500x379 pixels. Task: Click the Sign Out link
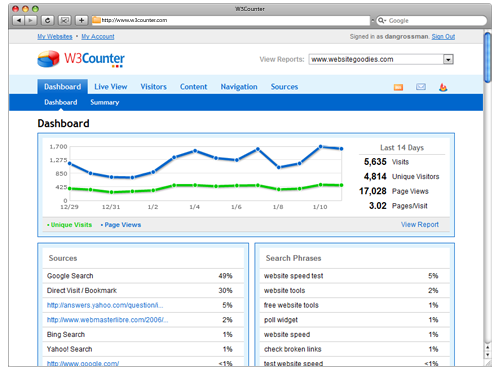[x=443, y=36]
